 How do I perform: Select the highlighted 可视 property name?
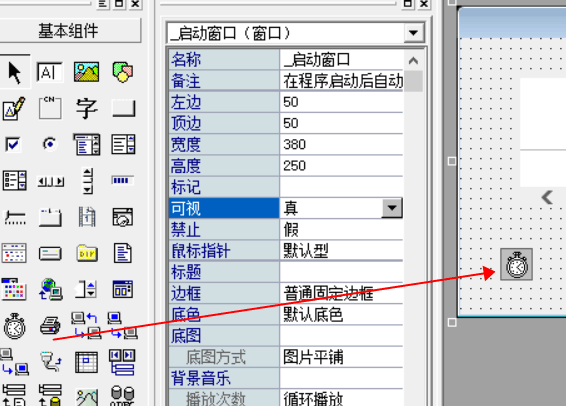(x=224, y=208)
